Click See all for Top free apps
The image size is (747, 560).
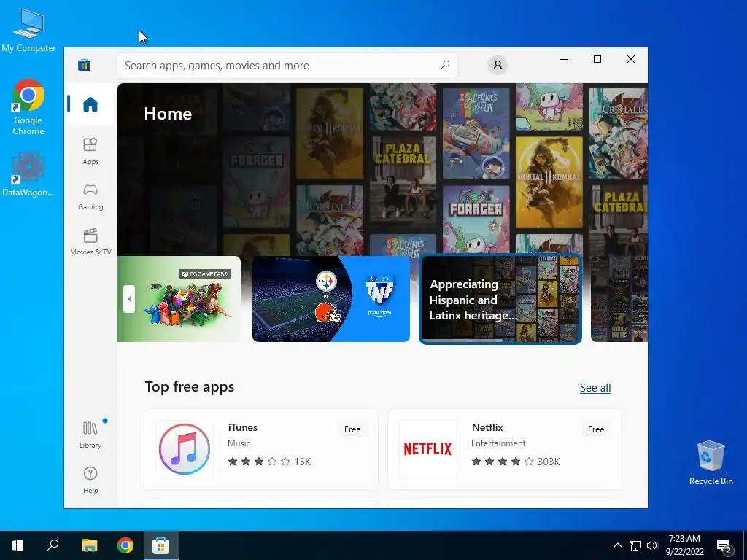point(595,388)
